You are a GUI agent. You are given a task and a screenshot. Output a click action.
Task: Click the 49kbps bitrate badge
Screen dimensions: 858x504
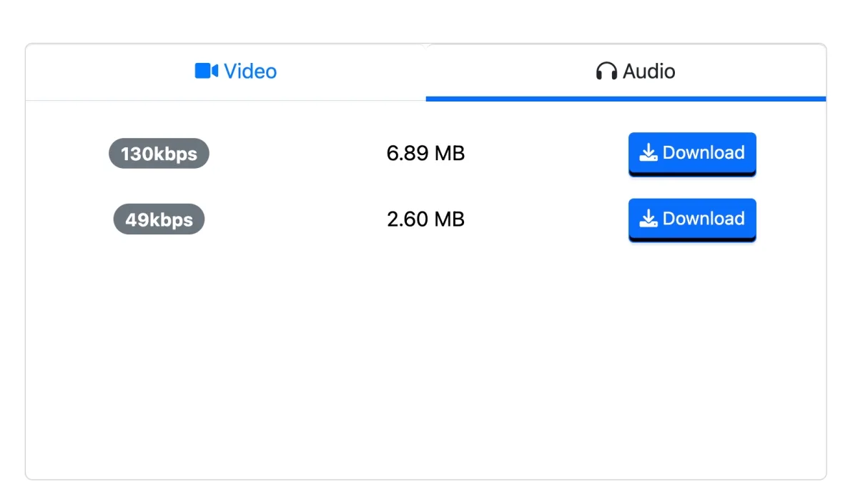tap(159, 219)
